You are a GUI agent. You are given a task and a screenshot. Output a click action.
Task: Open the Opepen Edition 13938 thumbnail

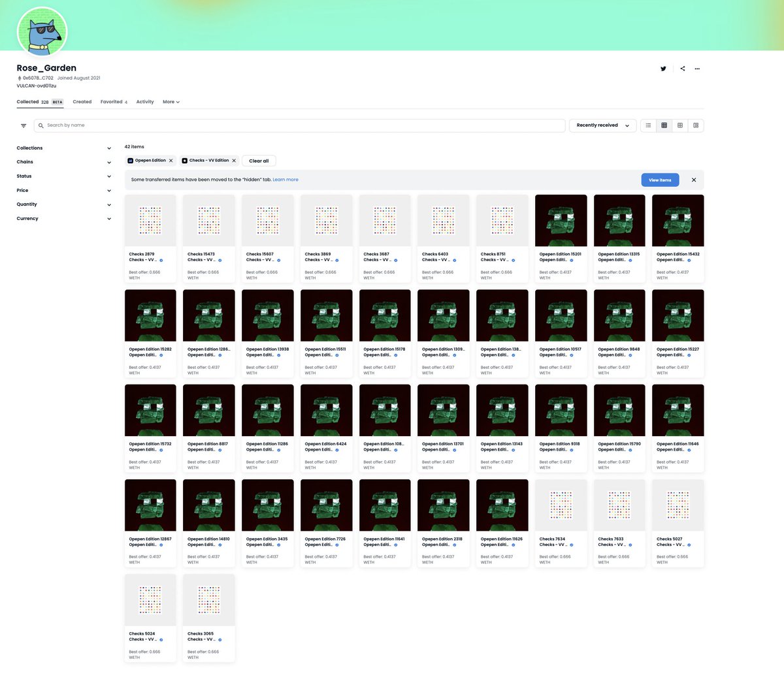tap(268, 315)
